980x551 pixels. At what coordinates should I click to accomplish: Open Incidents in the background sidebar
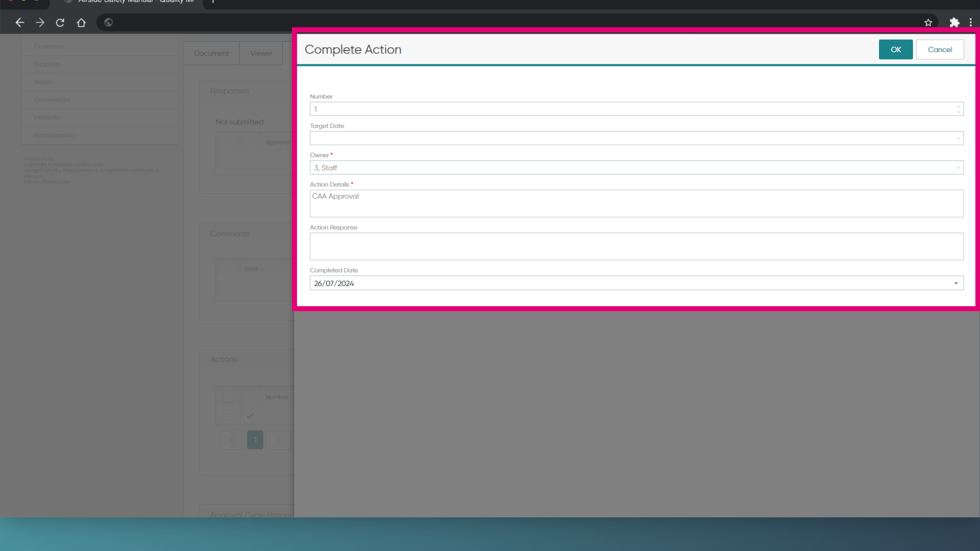[100, 118]
